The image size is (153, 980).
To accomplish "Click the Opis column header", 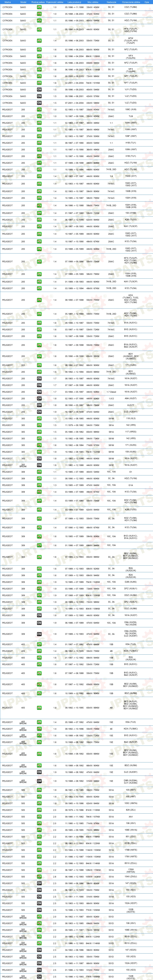I will coord(147,2).
